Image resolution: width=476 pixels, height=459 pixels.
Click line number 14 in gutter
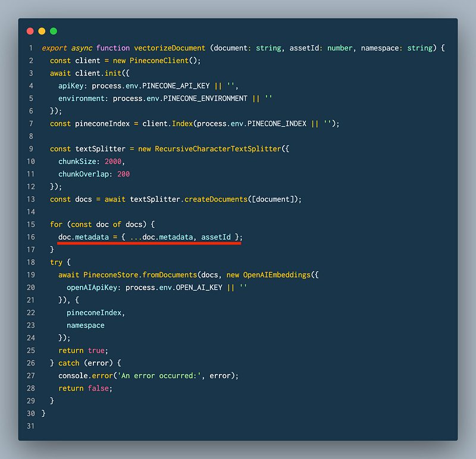31,212
